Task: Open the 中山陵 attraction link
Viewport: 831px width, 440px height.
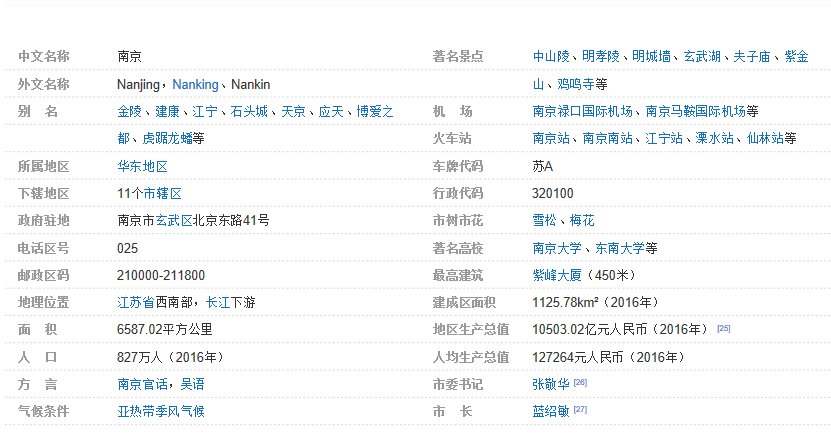Action: (x=551, y=56)
